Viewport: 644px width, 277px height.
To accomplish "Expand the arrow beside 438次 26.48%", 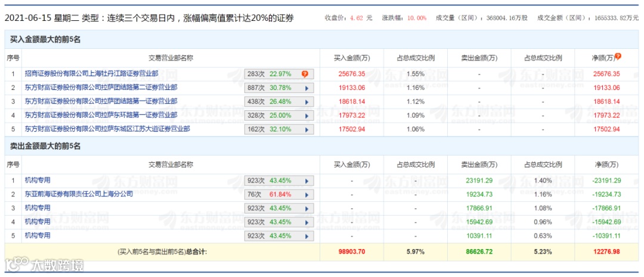I will click(x=306, y=101).
